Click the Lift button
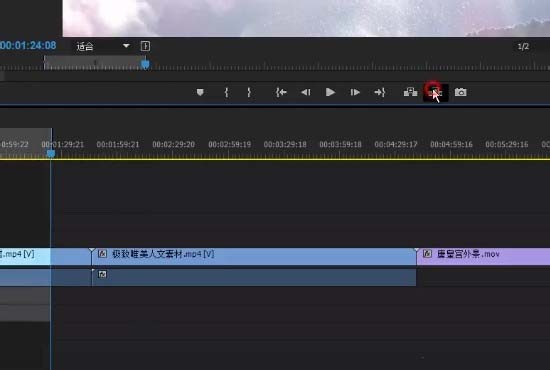This screenshot has width=550, height=370. 410,92
